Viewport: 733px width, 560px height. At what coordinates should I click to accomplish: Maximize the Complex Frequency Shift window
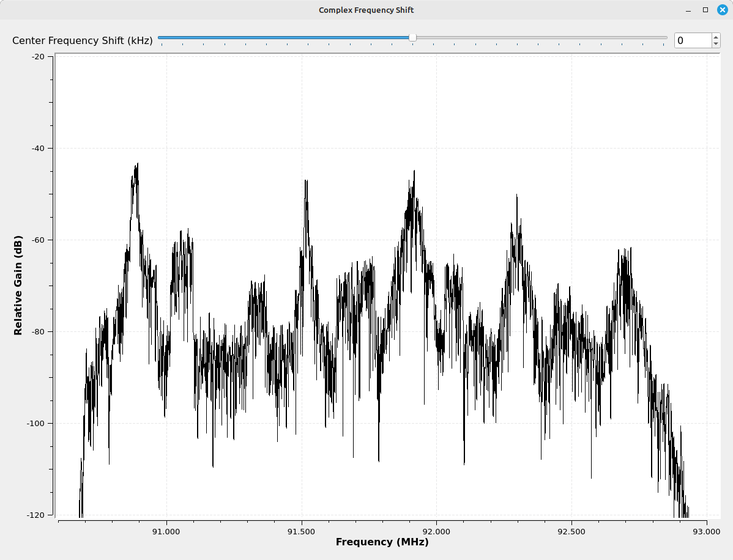tap(705, 10)
